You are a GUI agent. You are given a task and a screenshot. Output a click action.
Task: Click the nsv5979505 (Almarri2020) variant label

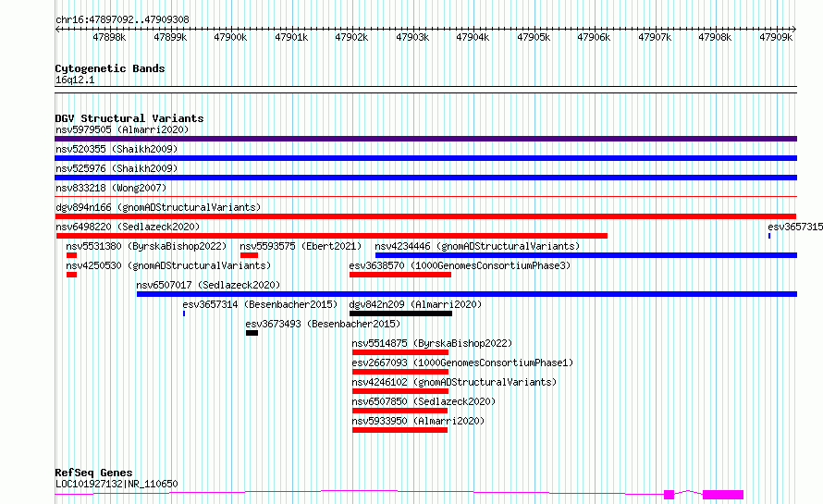[122, 129]
